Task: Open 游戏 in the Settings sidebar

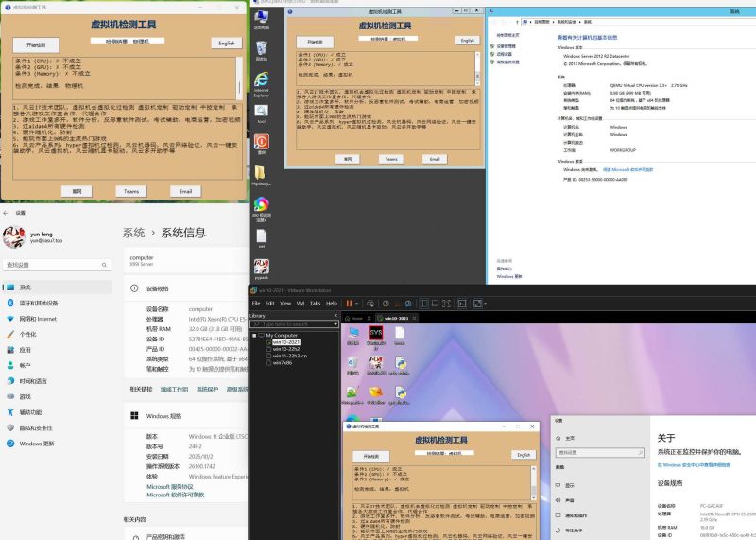Action: [x=57, y=396]
